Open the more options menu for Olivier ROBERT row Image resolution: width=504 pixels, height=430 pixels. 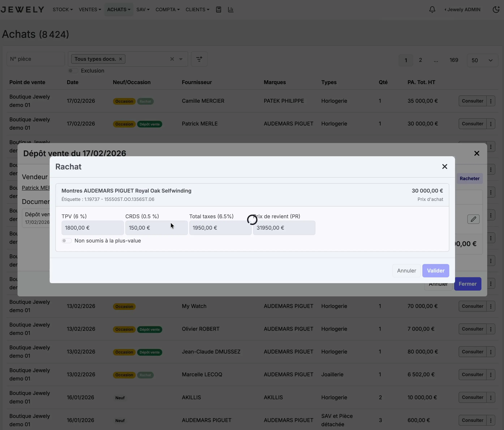coord(491,329)
